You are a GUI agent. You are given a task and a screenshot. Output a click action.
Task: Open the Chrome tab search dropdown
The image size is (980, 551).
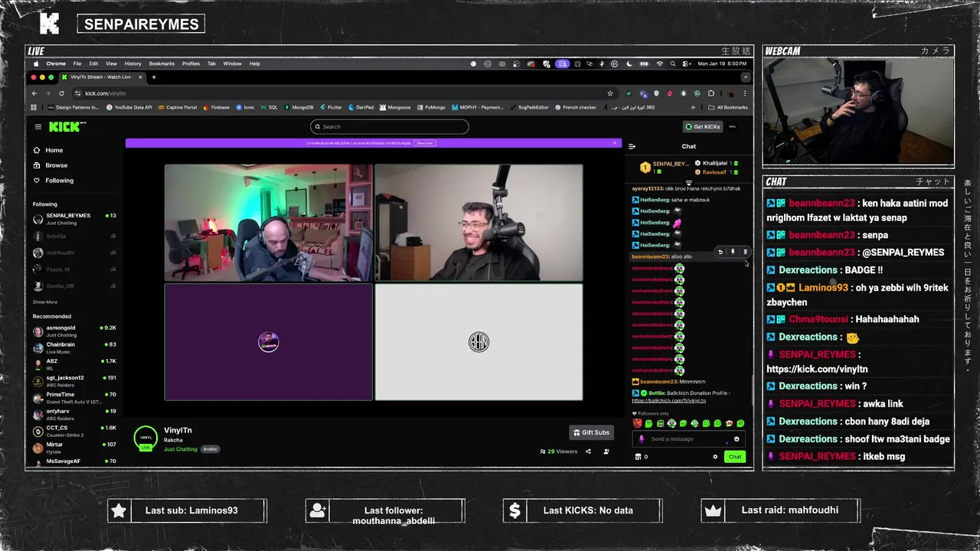pyautogui.click(x=745, y=77)
